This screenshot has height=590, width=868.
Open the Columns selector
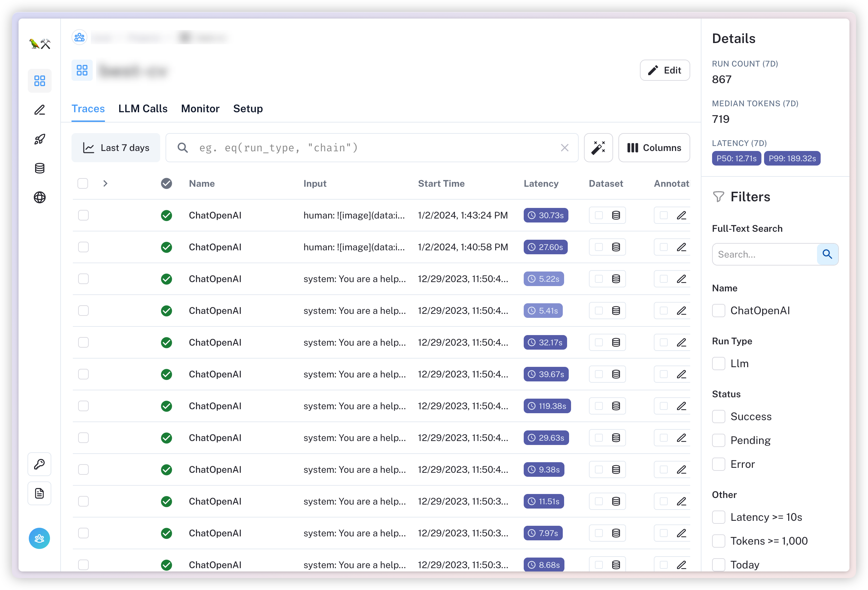coord(653,148)
